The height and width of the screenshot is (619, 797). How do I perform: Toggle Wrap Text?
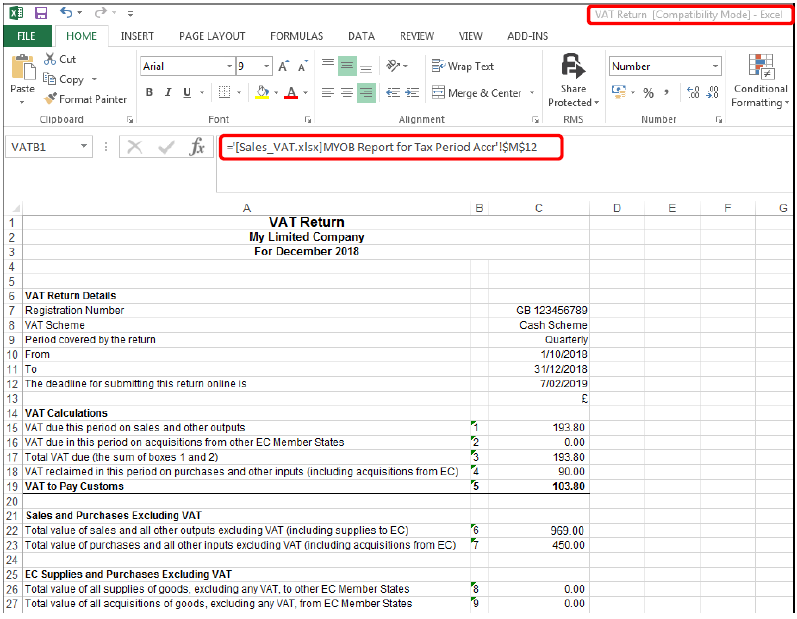(463, 66)
